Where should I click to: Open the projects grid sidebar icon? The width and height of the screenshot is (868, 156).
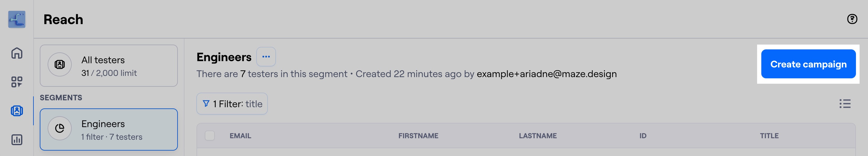click(x=17, y=82)
